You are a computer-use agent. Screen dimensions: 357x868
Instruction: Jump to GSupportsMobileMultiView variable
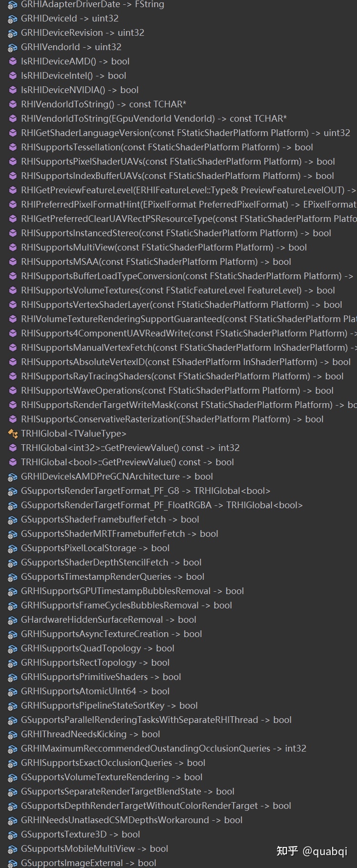(x=94, y=849)
